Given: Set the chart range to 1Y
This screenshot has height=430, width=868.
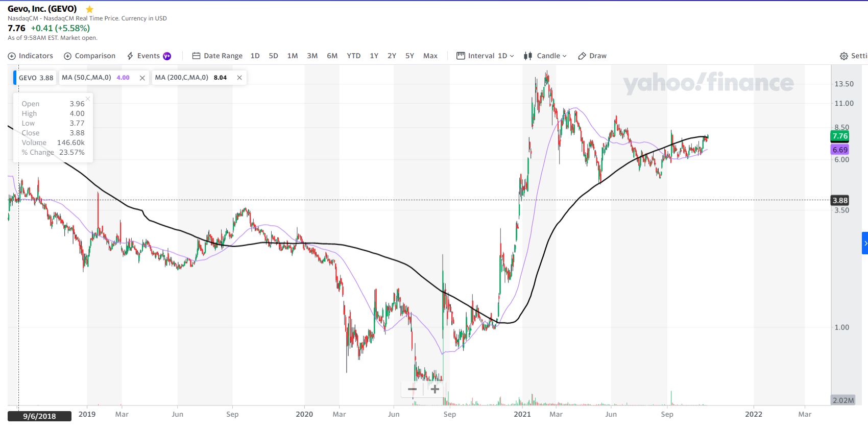Looking at the screenshot, I should click(374, 56).
